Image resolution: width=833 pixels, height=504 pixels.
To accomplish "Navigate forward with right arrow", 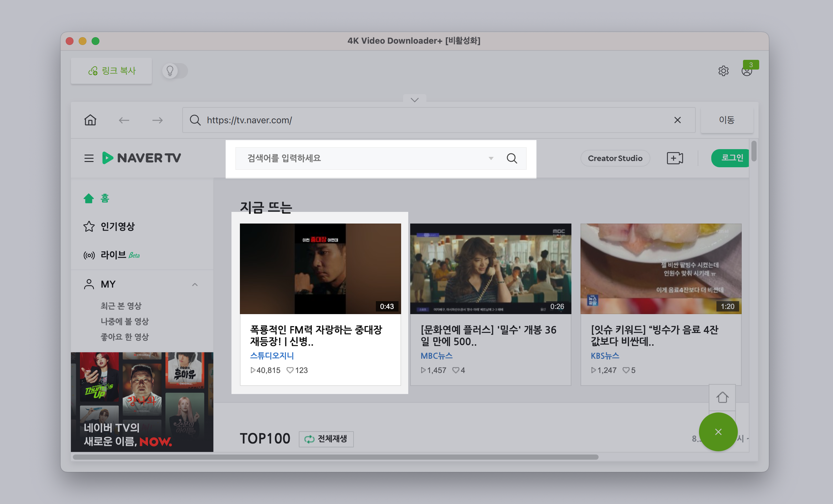I will click(158, 120).
